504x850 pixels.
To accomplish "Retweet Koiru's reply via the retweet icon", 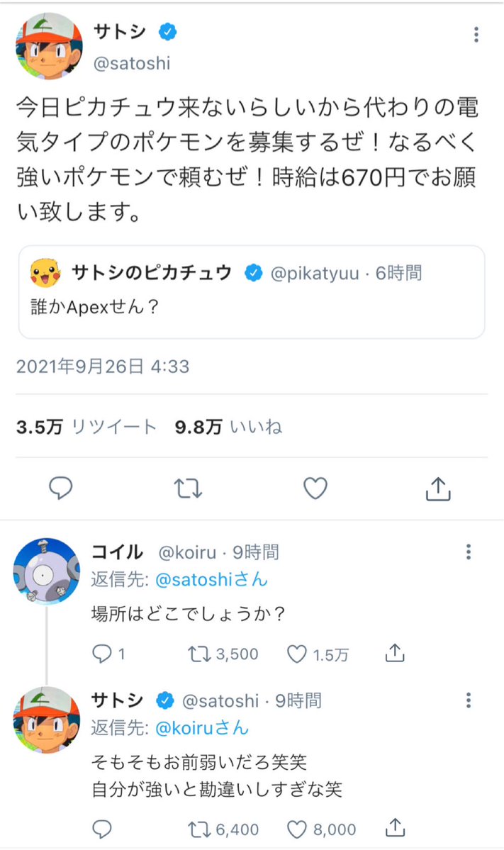I will pos(201,654).
